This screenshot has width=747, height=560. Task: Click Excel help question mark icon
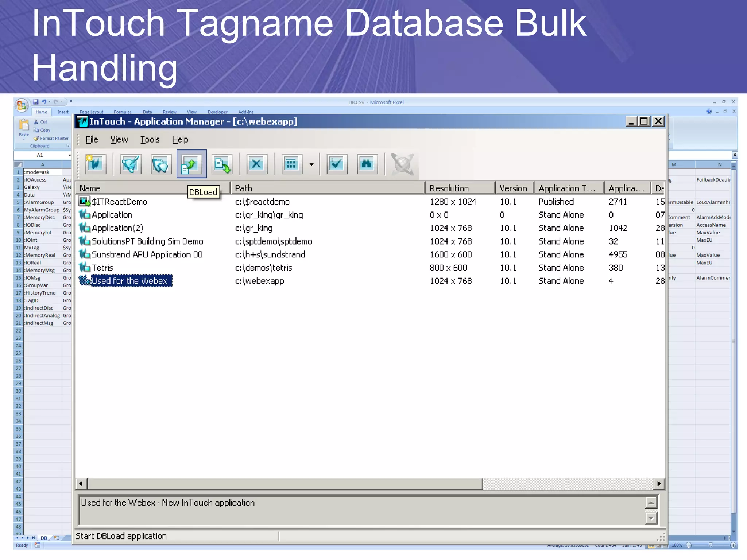(709, 111)
